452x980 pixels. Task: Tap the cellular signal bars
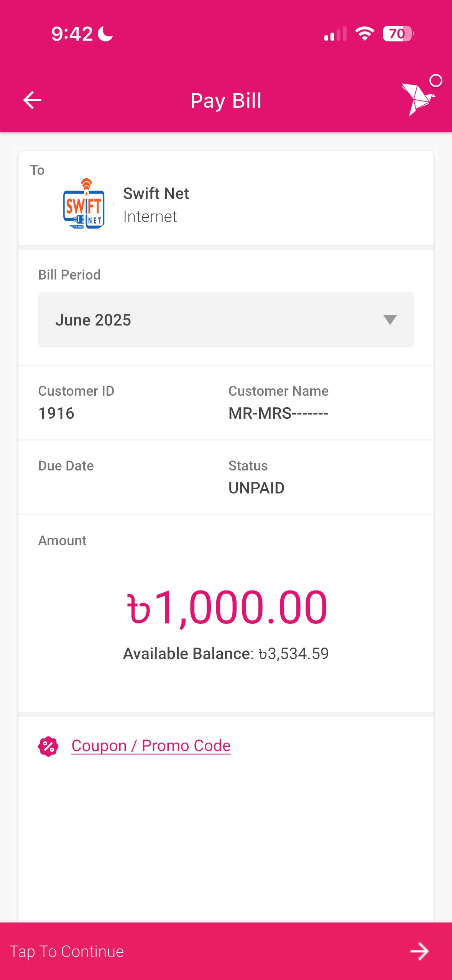coord(335,34)
